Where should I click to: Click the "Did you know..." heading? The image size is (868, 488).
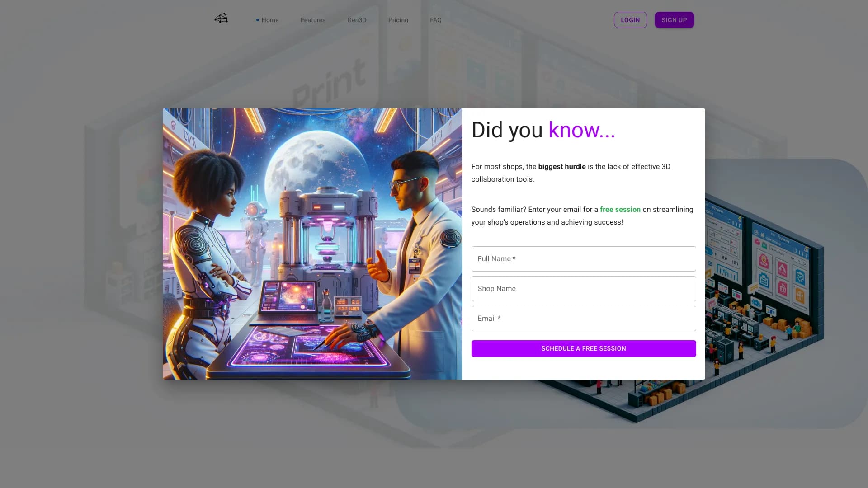[543, 130]
